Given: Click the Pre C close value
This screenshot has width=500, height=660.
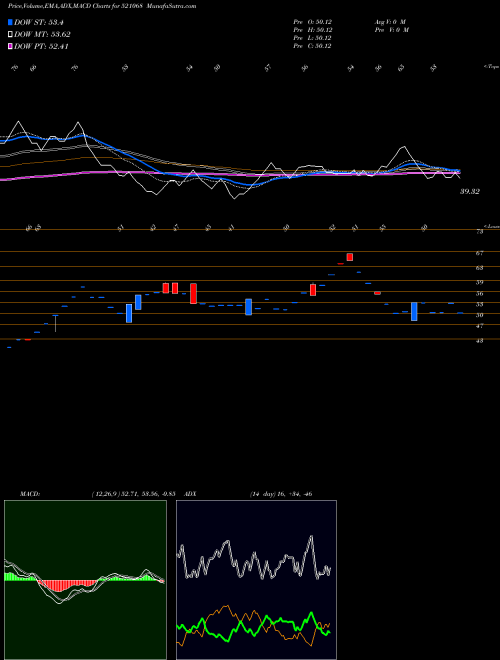Looking at the screenshot, I should (312, 46).
